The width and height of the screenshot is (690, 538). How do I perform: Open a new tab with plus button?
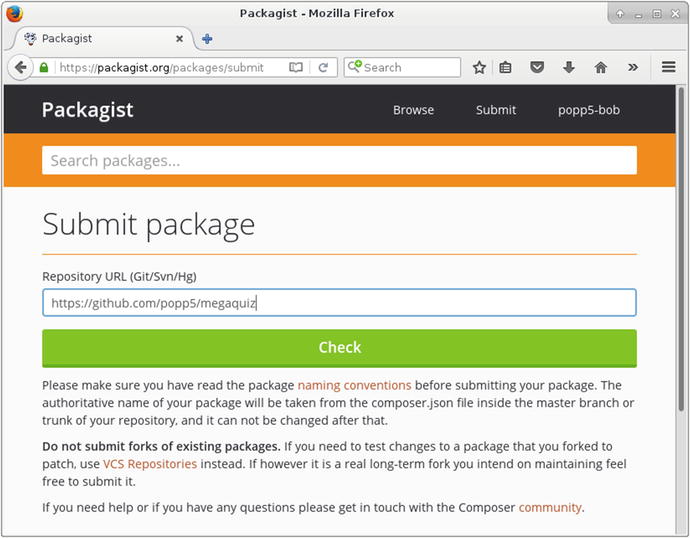point(207,39)
